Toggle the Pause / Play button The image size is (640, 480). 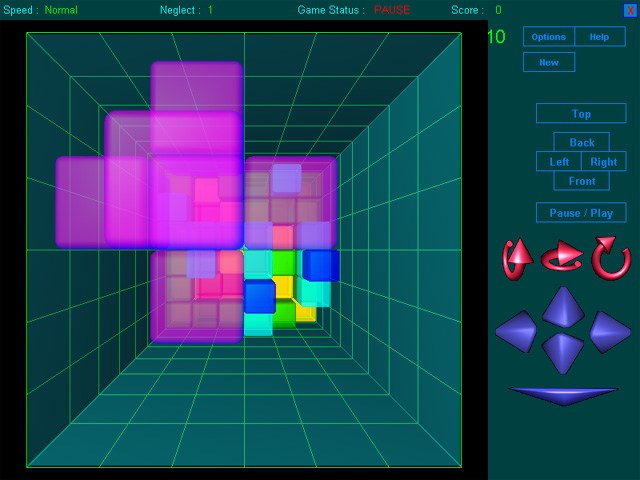[581, 212]
